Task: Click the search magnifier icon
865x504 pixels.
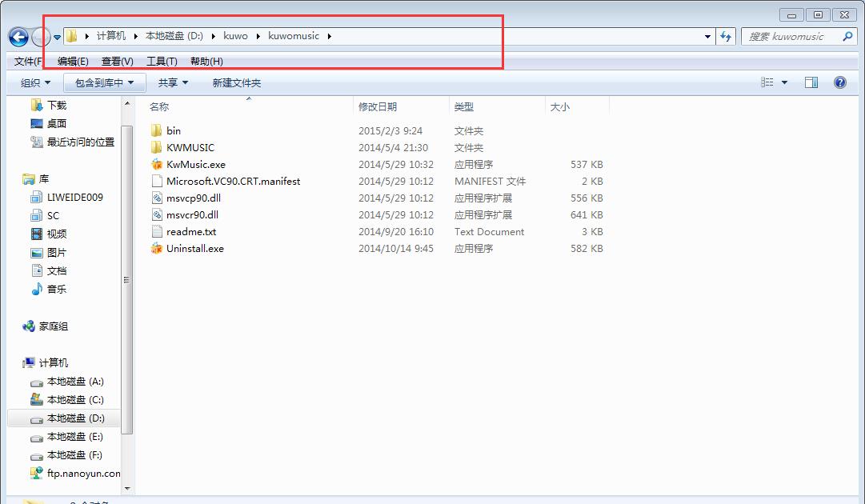Action: click(x=848, y=36)
